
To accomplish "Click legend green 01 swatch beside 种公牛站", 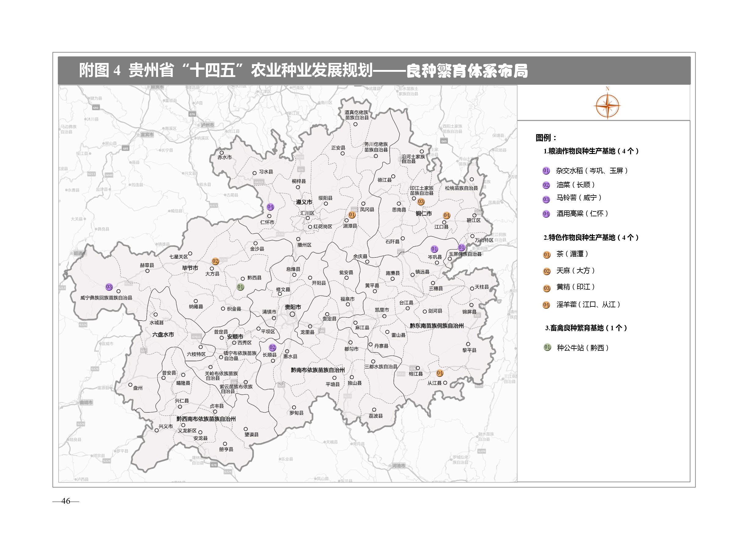I will 547,347.
